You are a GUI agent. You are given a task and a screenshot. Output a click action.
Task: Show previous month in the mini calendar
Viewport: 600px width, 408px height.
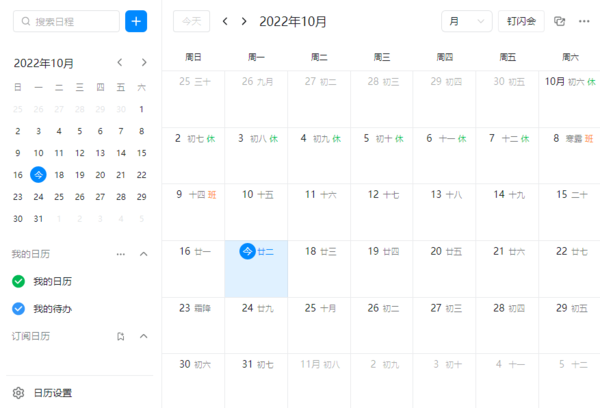[120, 63]
